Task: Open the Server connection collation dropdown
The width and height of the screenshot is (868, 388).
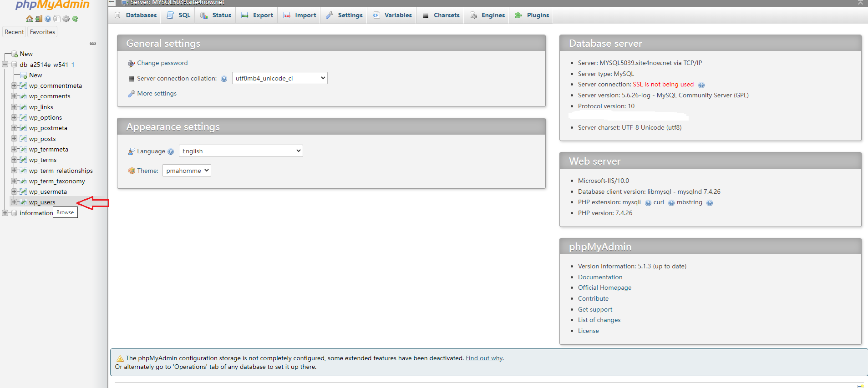Action: [x=279, y=78]
